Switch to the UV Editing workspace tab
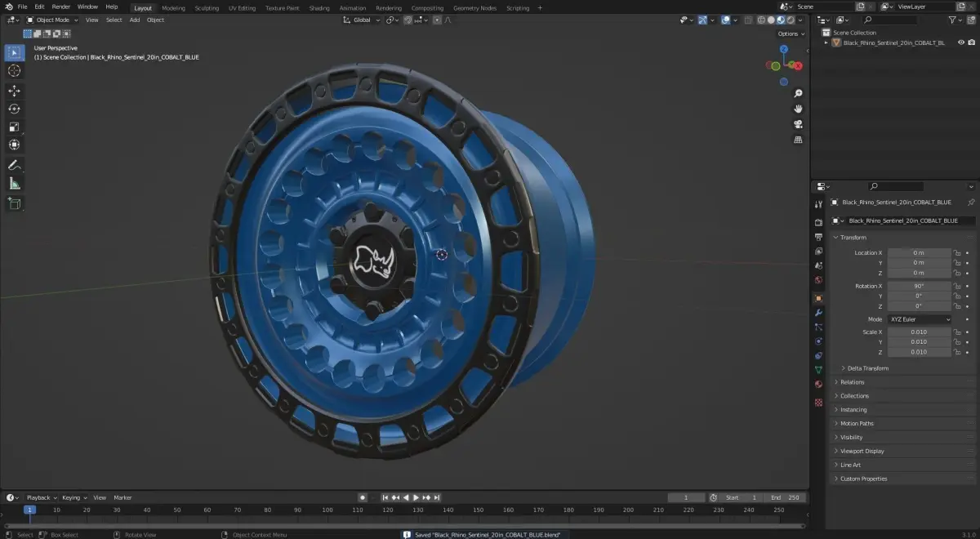The height and width of the screenshot is (539, 980). [242, 7]
